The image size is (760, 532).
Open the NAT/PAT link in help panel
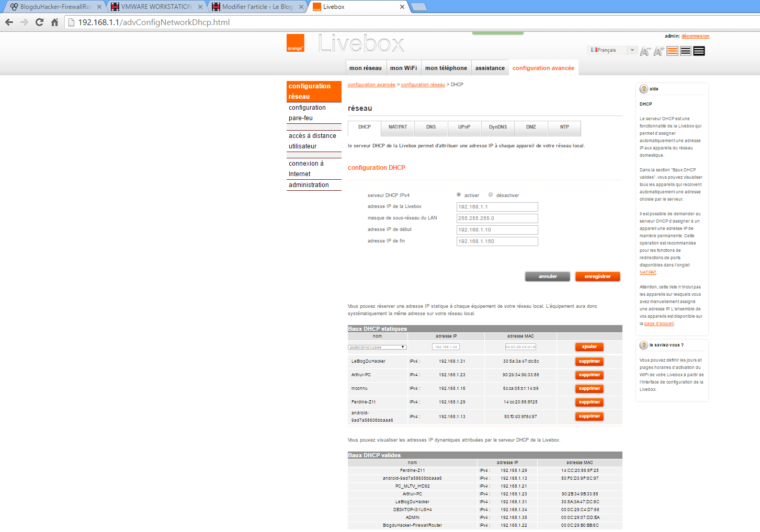click(x=648, y=272)
